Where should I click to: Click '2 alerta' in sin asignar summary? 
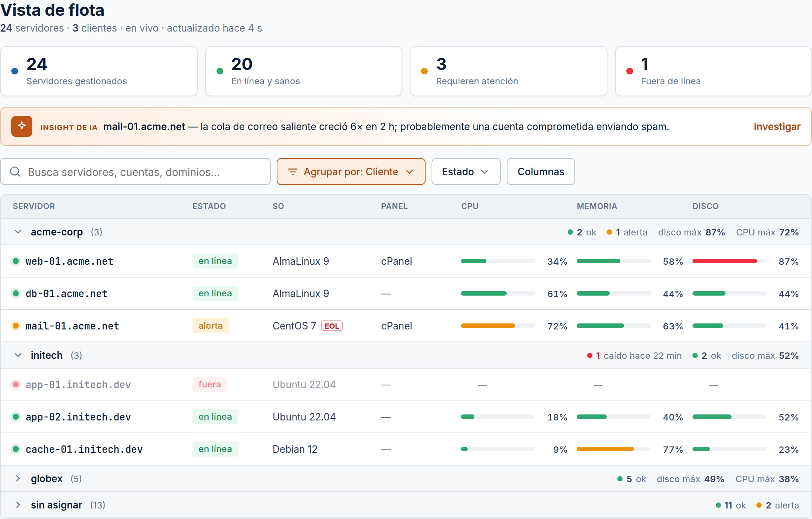[777, 505]
